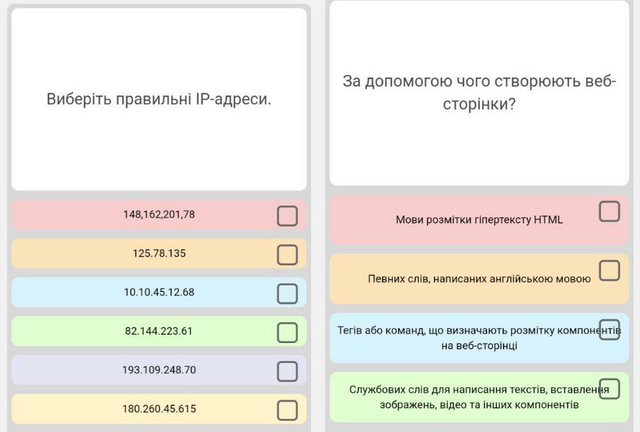Choose the pink answer 148,162,201,78

pos(159,214)
